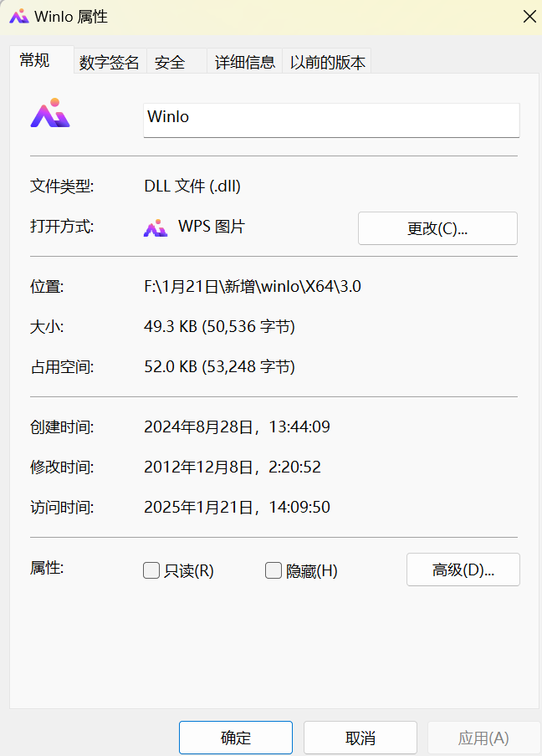Image resolution: width=542 pixels, height=756 pixels.
Task: Click the 更改(C)... button
Action: pos(437,228)
